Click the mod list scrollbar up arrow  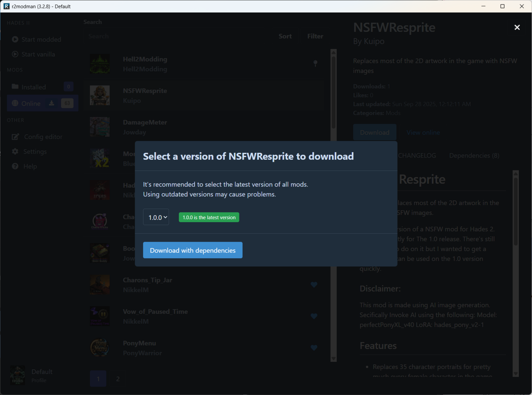tap(333, 52)
